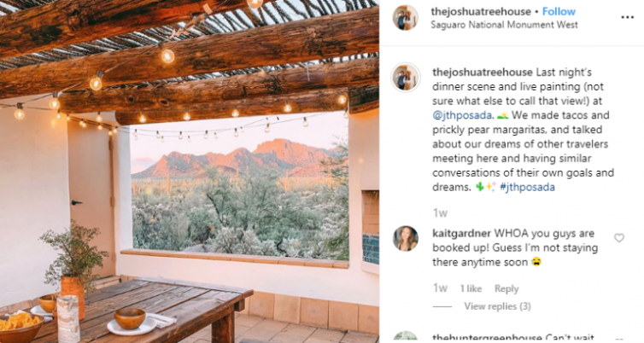Click the 1w timestamp on kaitgardner's comment
The width and height of the screenshot is (644, 343).
tap(440, 288)
